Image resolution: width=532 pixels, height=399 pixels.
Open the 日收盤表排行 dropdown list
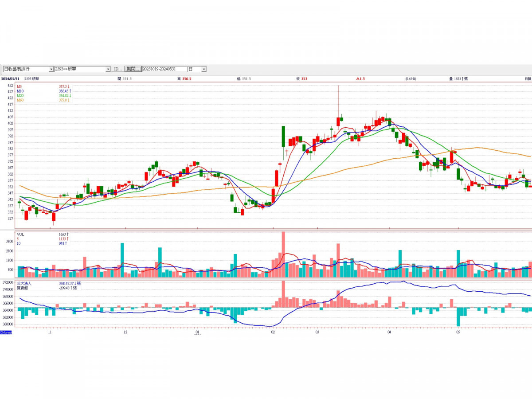pos(51,69)
